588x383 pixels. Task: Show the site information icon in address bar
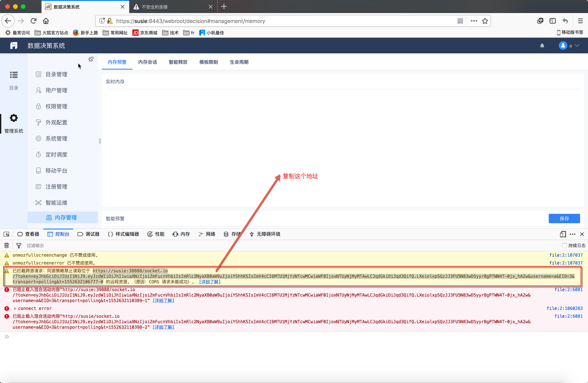coord(102,21)
